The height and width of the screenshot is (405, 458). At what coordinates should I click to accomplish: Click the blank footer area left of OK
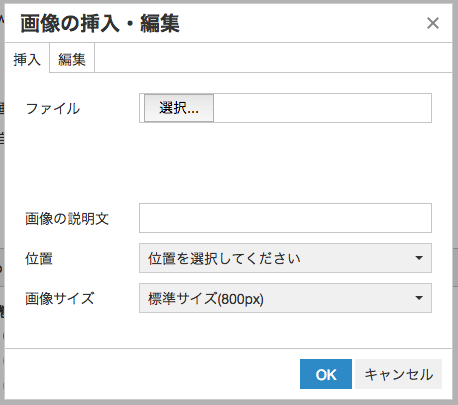pyautogui.click(x=152, y=374)
